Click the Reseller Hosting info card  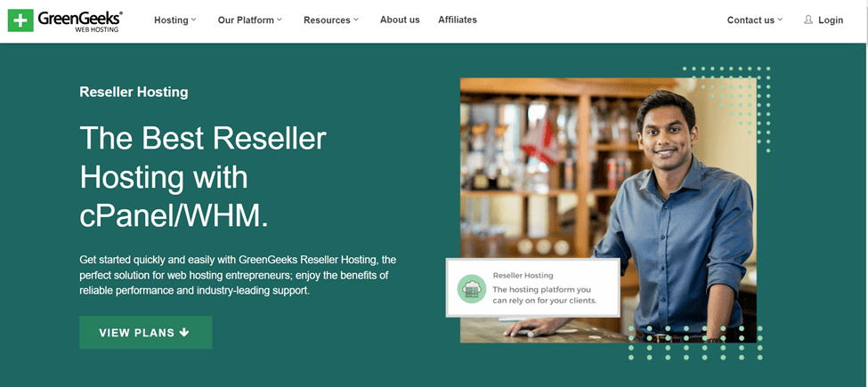(x=533, y=287)
